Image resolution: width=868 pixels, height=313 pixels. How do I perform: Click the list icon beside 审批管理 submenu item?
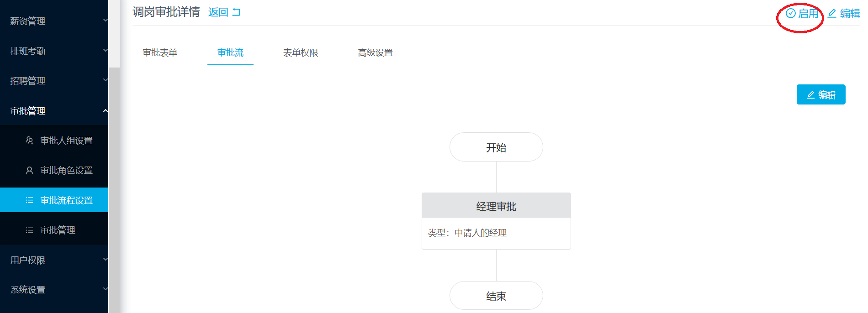coord(30,230)
